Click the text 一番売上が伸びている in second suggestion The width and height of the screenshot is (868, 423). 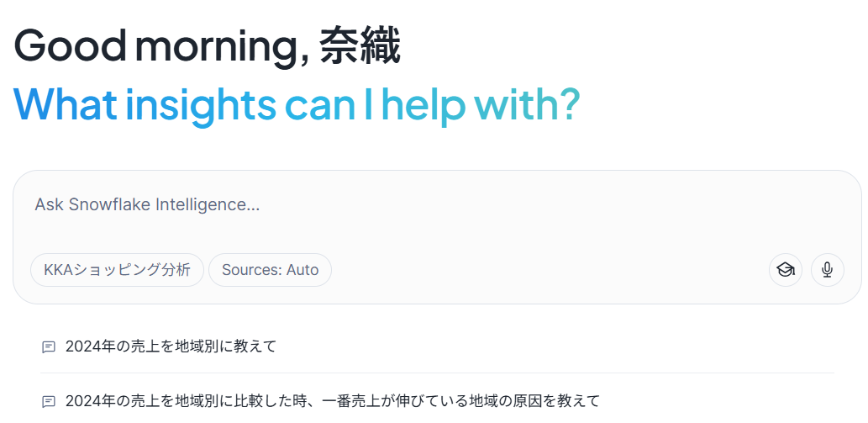pos(397,401)
